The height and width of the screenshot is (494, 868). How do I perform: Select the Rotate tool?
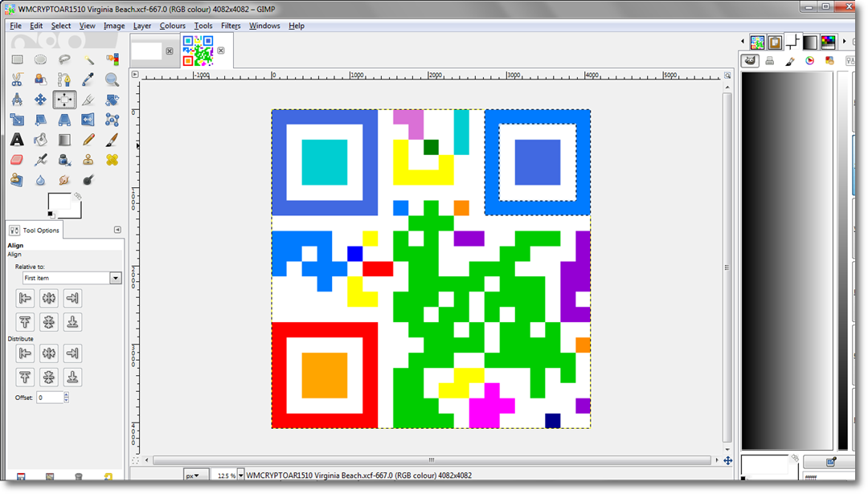(x=112, y=100)
